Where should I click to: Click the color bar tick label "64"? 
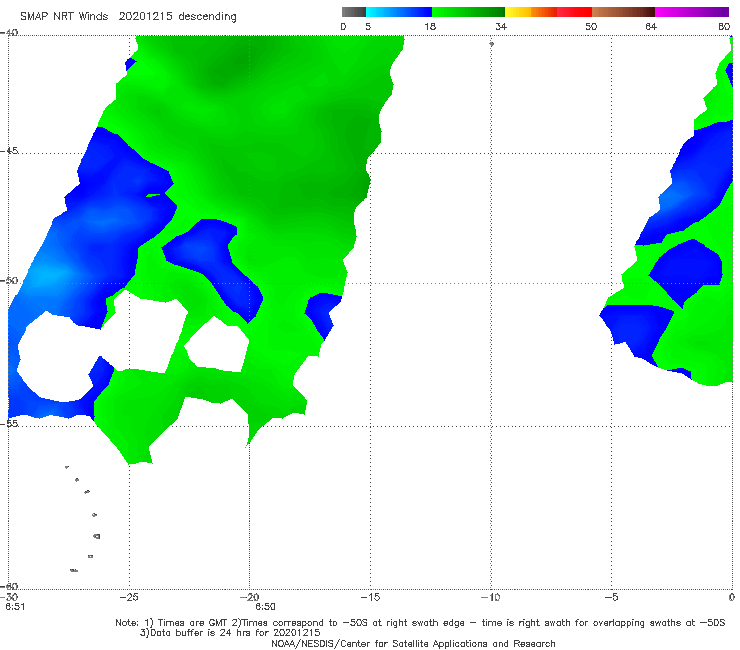point(651,27)
